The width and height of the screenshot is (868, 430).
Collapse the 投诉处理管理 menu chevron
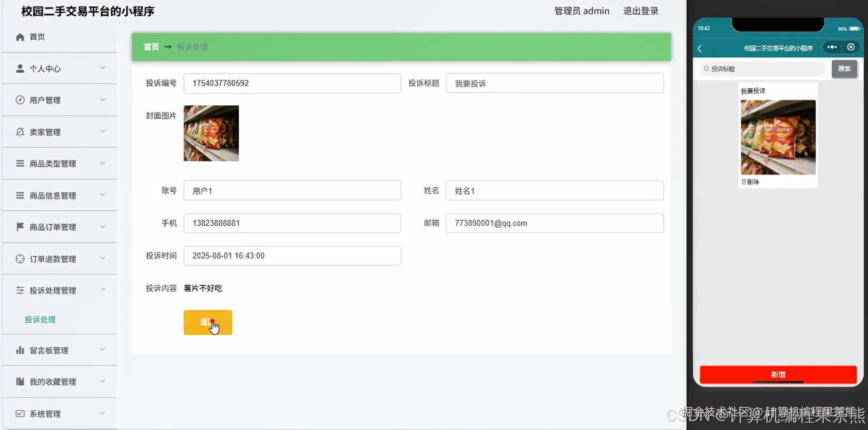click(103, 289)
